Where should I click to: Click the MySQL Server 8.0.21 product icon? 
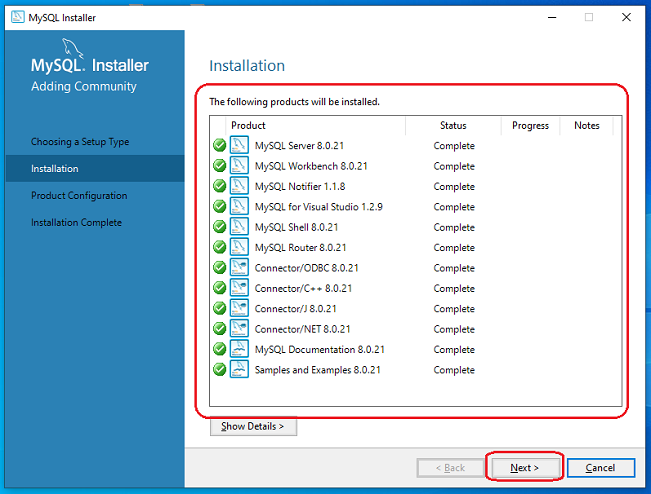239,145
